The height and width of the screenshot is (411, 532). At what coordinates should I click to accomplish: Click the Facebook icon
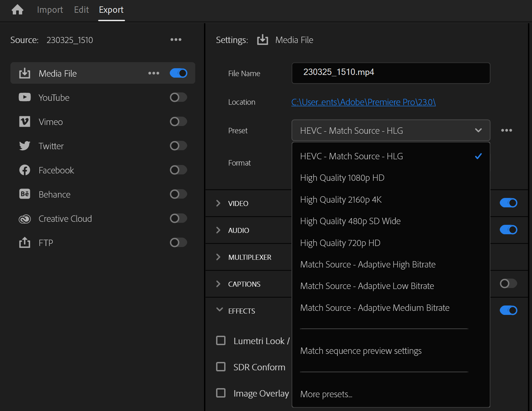[25, 170]
